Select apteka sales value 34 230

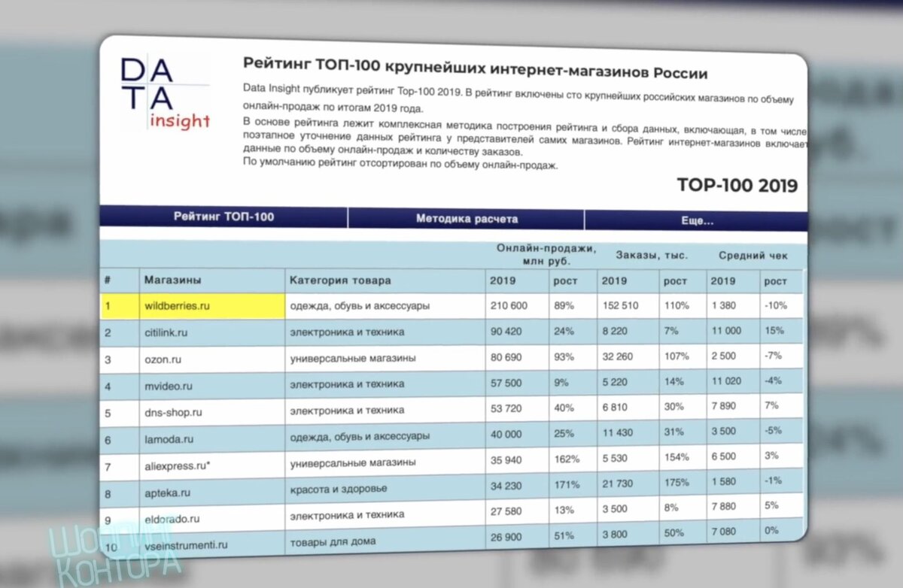pos(508,485)
